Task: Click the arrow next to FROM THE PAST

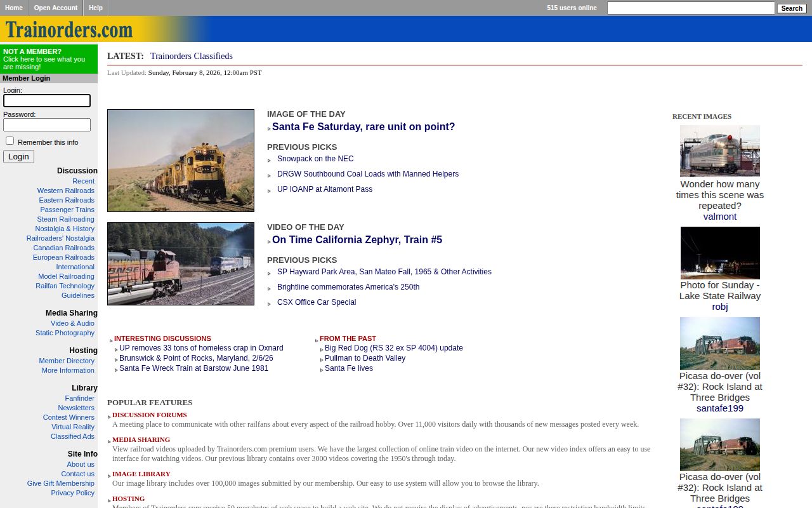Action: coord(316,340)
